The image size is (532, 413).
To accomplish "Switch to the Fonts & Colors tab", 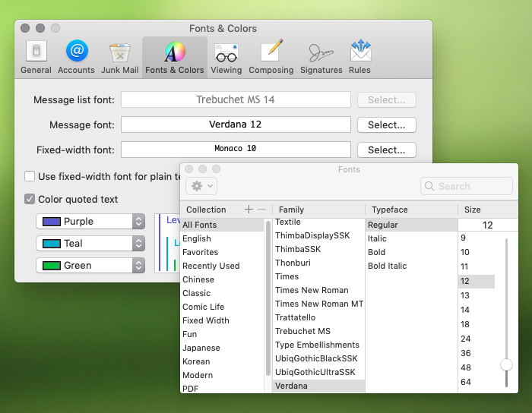I will coord(174,58).
